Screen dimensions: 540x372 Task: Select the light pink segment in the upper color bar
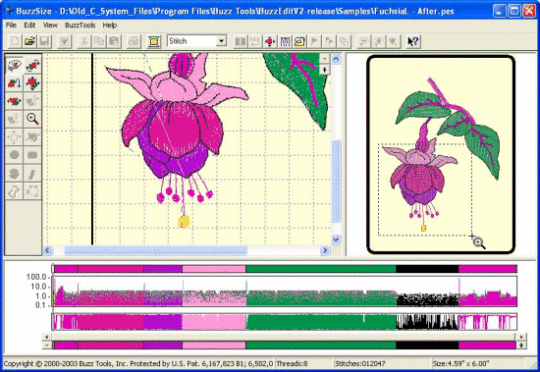click(214, 269)
